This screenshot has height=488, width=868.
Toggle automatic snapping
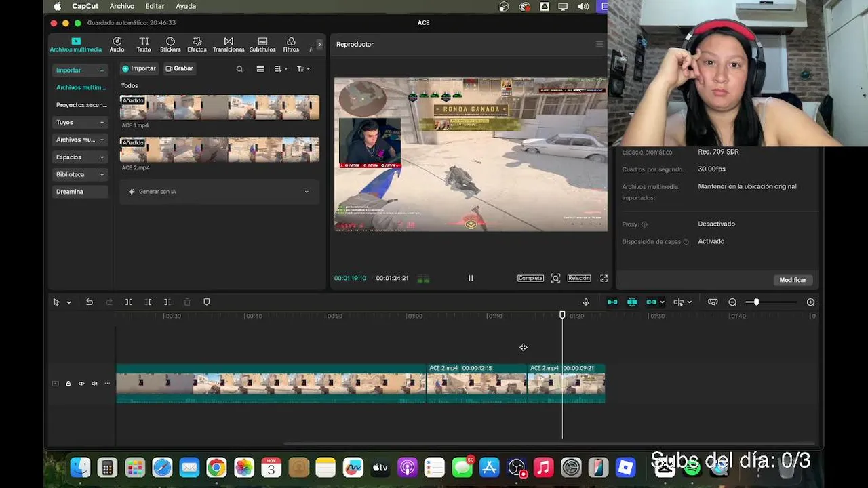[632, 302]
